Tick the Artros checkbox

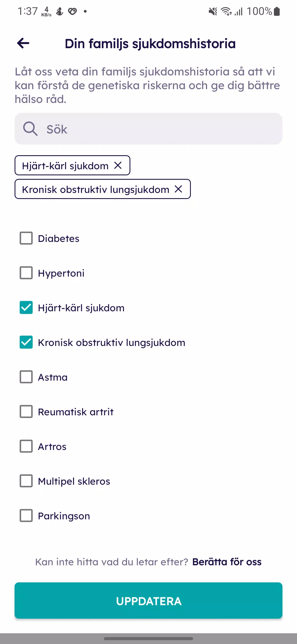(26, 446)
